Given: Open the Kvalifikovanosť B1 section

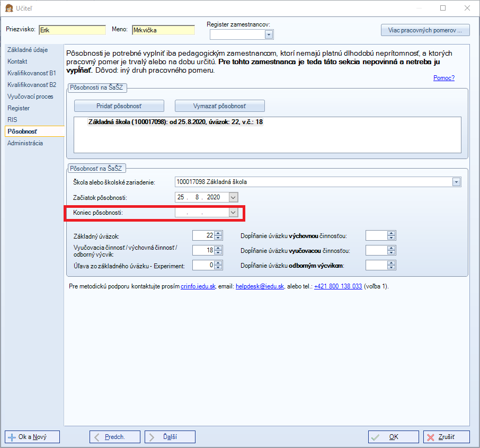Looking at the screenshot, I should point(32,73).
